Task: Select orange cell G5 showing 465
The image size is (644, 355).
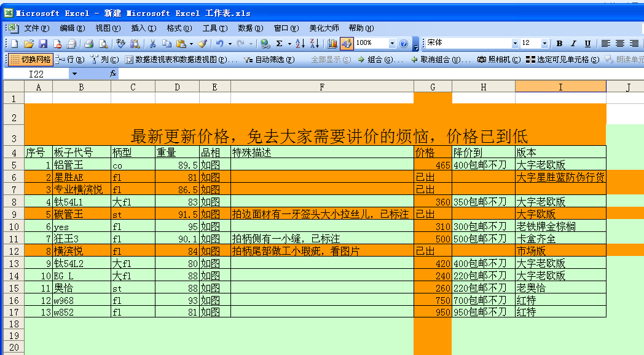Action: pyautogui.click(x=433, y=165)
